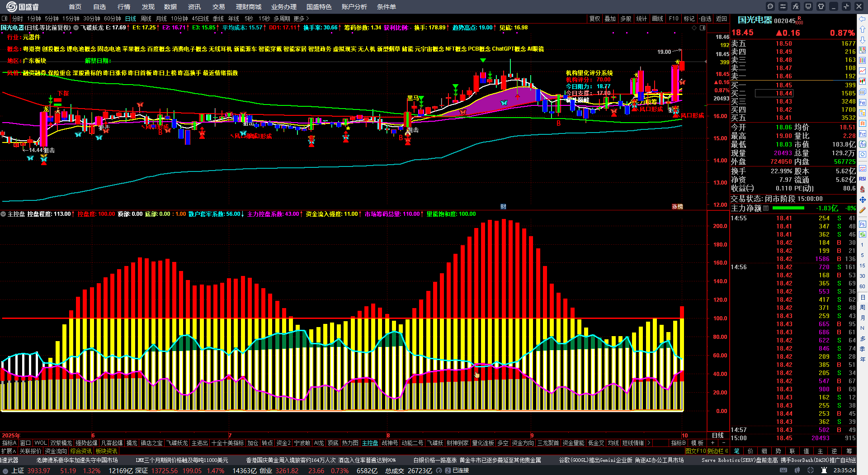Click the 主力净额 green progress bar
Screen dimensions: 868x475
[788, 208]
